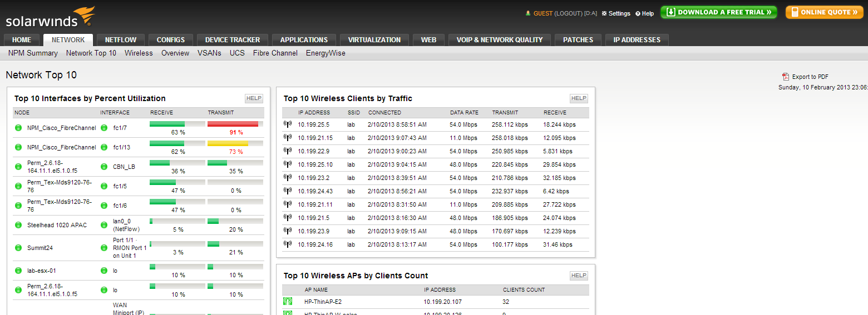Viewport: 868px width, 315px height.
Task: Click wireless client icon for 10.199.22.9
Action: pos(288,151)
